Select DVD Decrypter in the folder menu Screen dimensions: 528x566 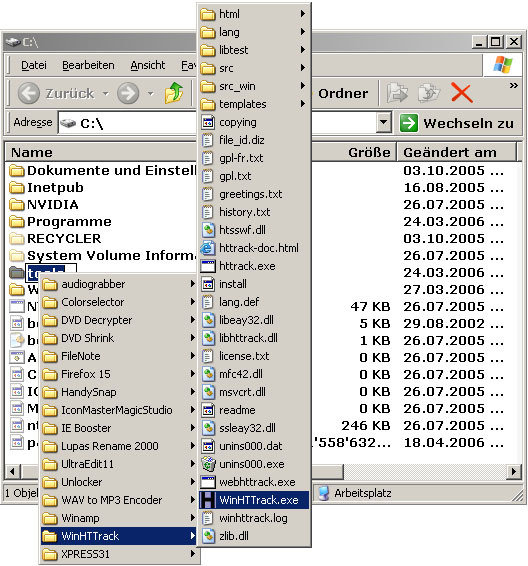[119, 320]
